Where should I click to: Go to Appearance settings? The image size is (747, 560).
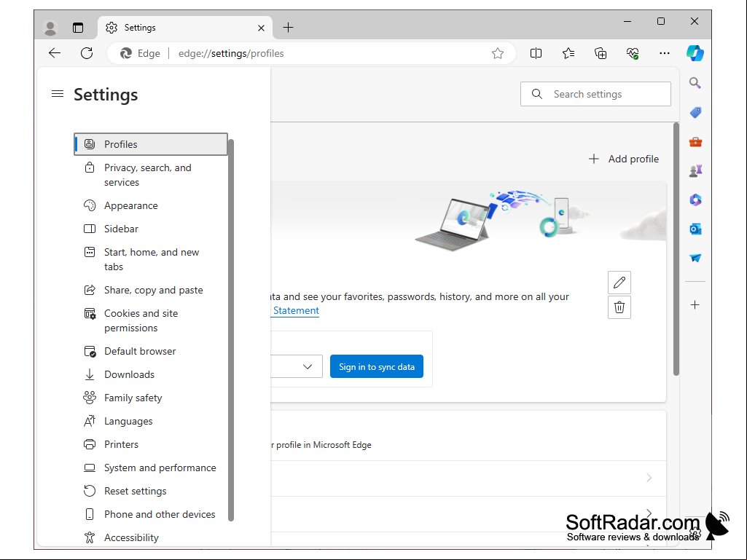point(151,205)
